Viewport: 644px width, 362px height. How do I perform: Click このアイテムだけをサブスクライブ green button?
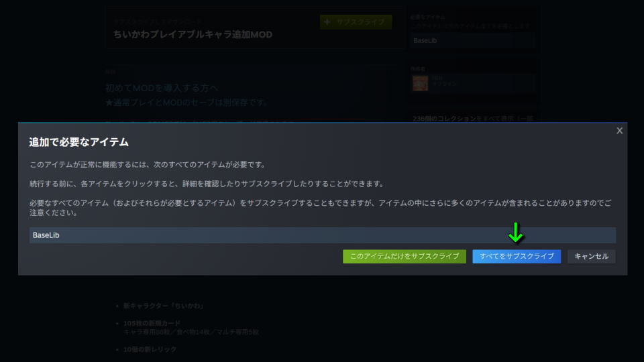pos(404,256)
